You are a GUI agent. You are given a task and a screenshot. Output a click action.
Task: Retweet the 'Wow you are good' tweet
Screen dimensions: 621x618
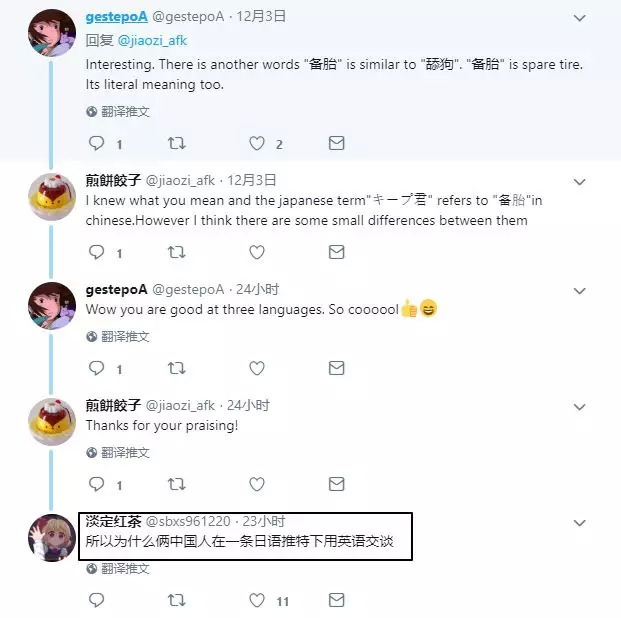point(177,368)
